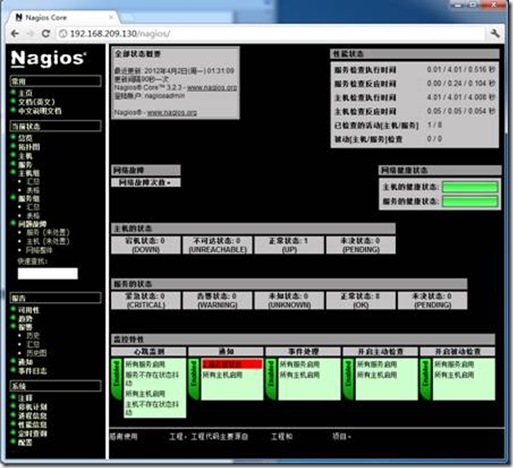Viewport: 513px width, 468px height.
Task: Toggle the Enabled badge under 通知
Action: pyautogui.click(x=194, y=379)
